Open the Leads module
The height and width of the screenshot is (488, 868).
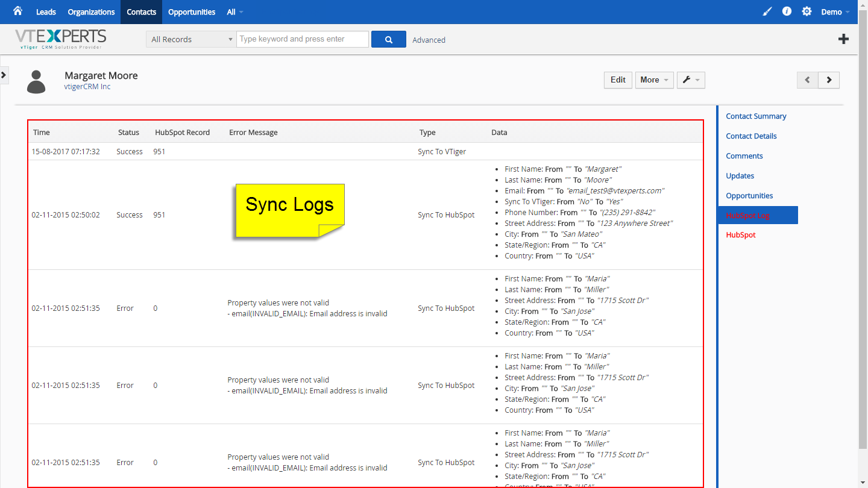(46, 12)
